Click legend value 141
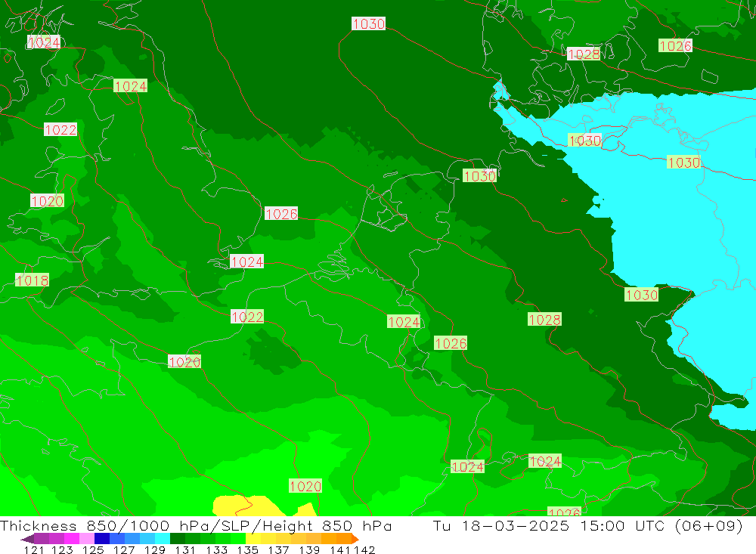 [340, 549]
